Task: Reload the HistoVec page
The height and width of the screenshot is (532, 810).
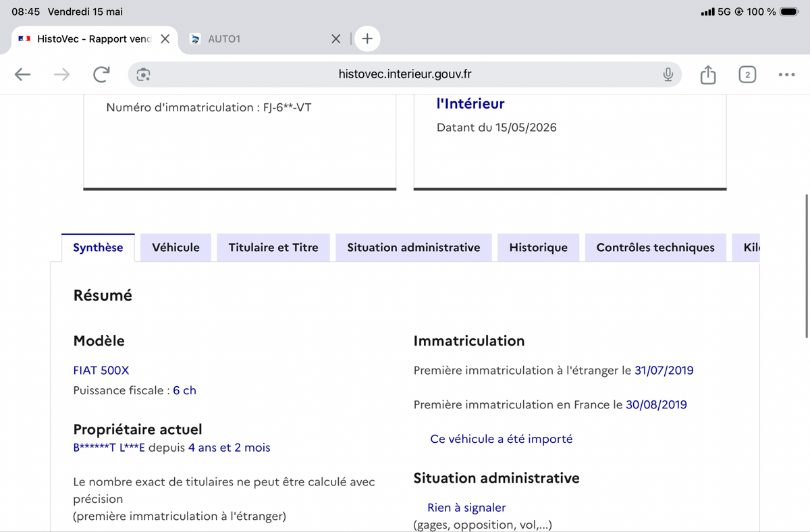Action: coord(101,74)
